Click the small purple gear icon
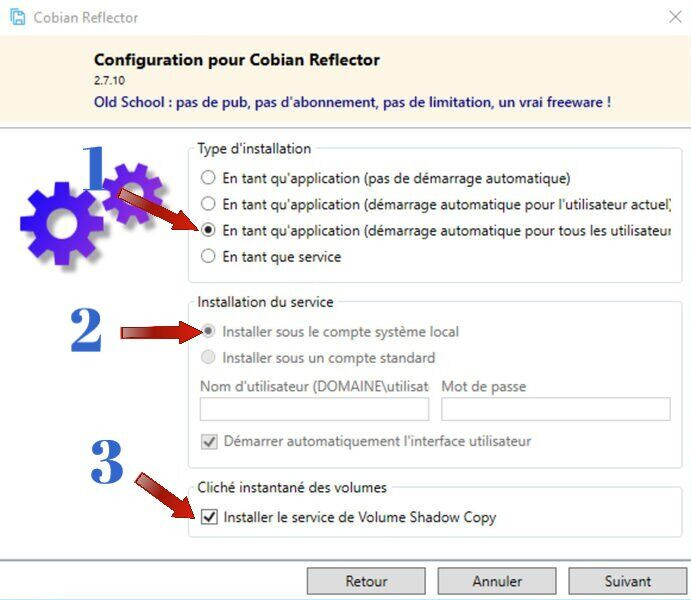The width and height of the screenshot is (691, 600). click(x=132, y=194)
